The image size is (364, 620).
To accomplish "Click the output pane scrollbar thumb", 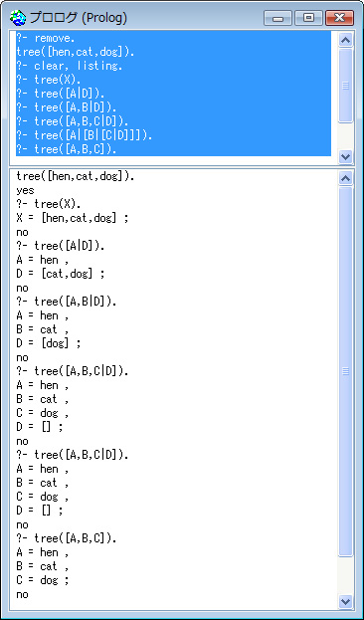I will [x=346, y=371].
